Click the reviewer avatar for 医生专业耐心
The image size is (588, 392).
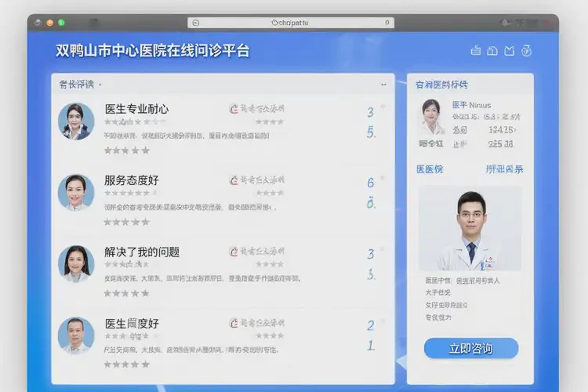[x=76, y=122]
